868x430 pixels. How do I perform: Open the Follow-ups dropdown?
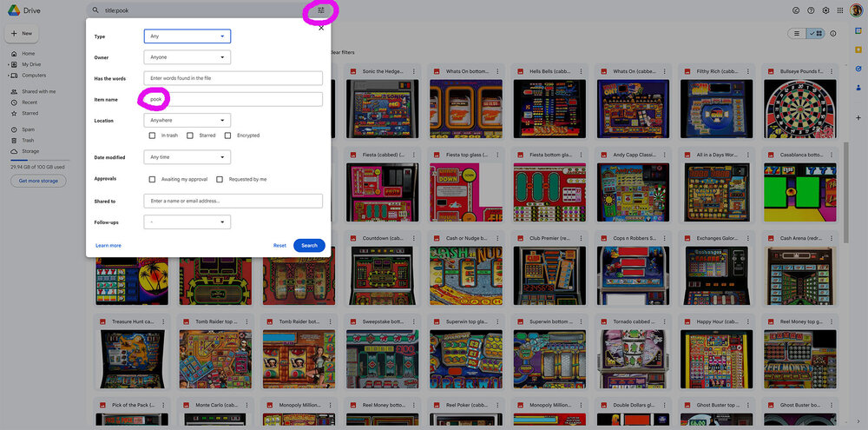(x=187, y=222)
